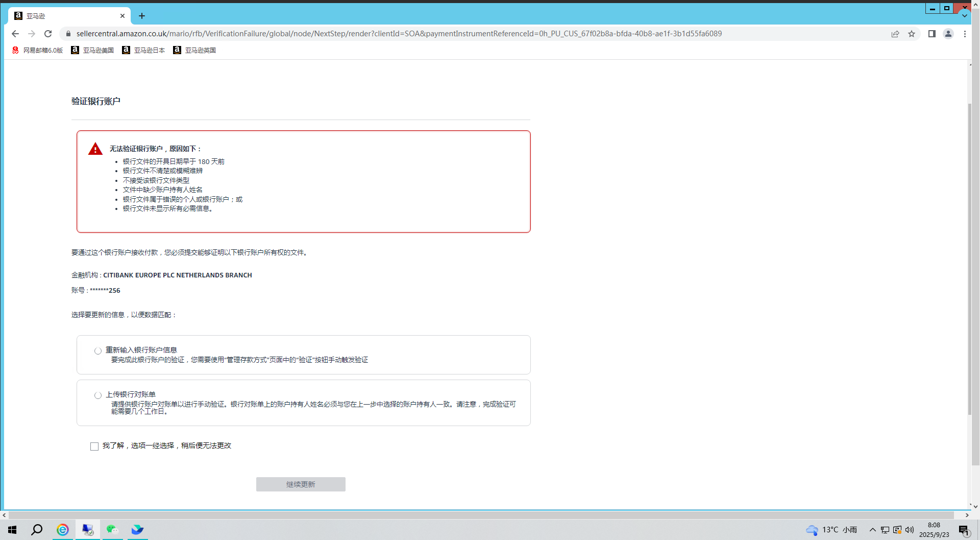
Task: Select the 上传银行对账单 radio option
Action: point(98,395)
